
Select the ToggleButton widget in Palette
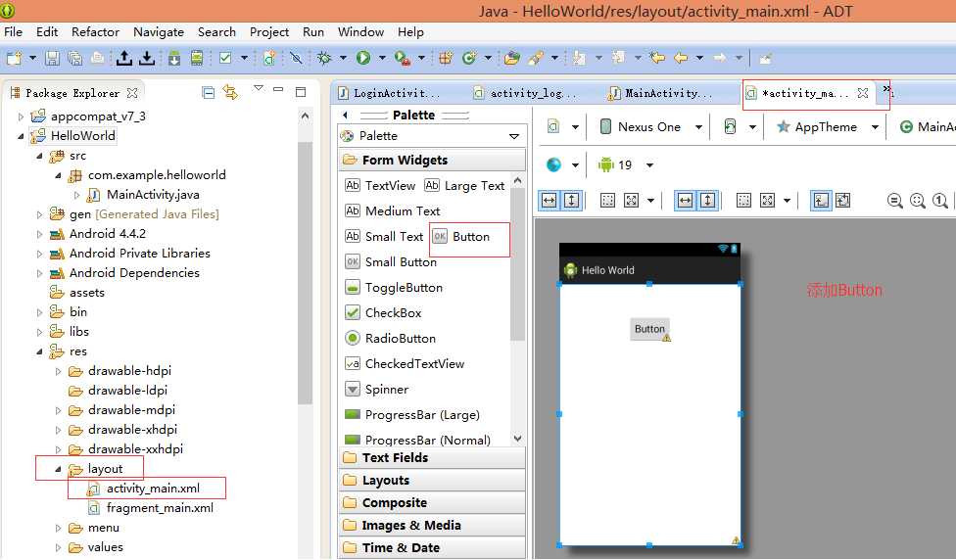[x=395, y=288]
